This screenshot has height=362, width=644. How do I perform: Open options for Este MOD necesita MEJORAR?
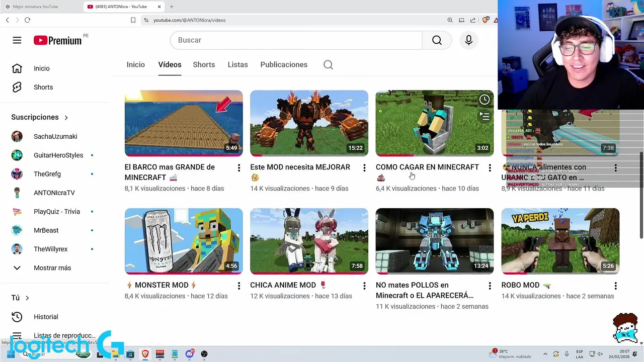click(364, 167)
